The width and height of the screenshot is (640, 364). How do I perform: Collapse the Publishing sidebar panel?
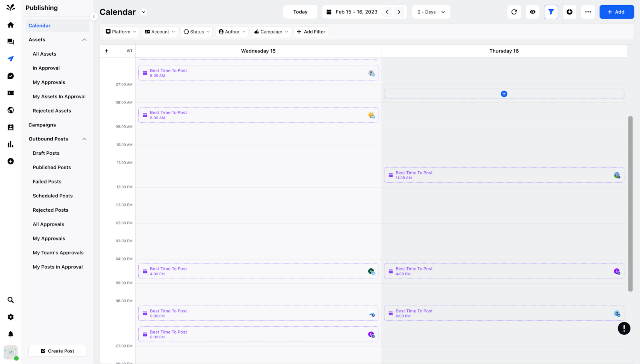(94, 16)
